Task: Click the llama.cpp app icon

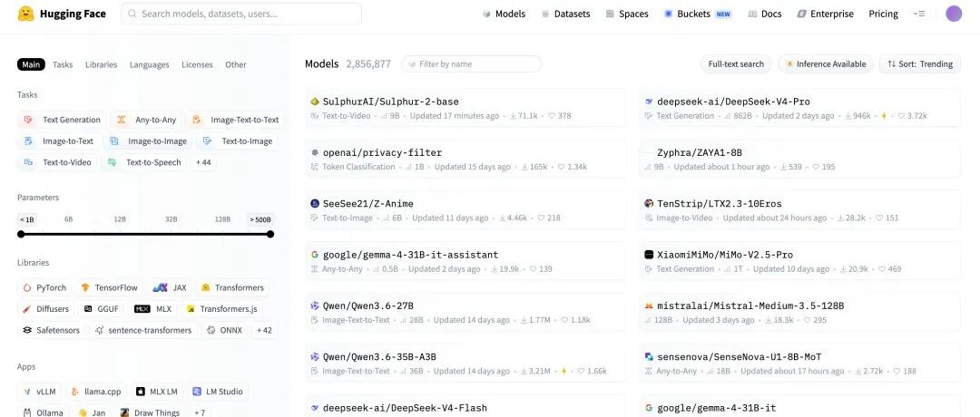Action: [x=75, y=392]
